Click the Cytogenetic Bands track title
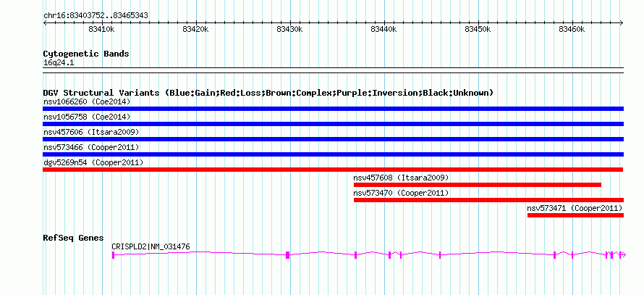Viewport: 644px width, 295px height. (x=86, y=54)
